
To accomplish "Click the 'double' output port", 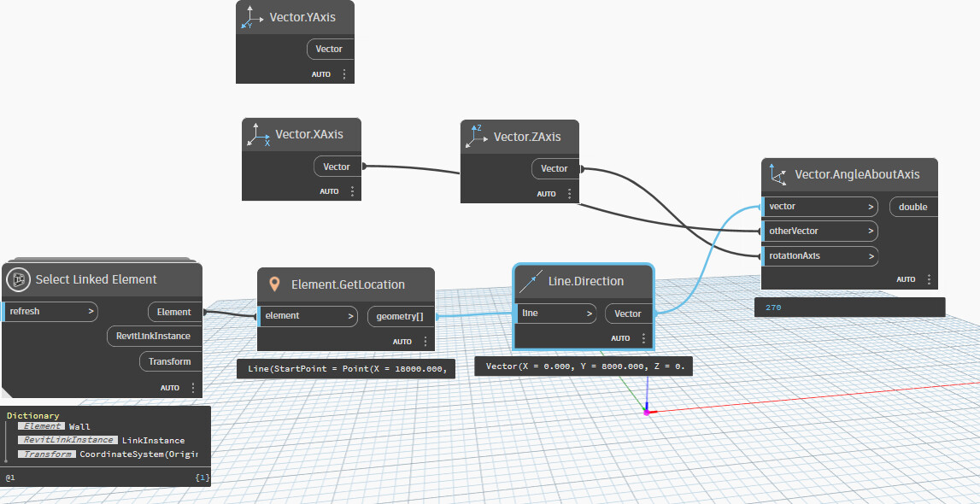I will (x=913, y=207).
